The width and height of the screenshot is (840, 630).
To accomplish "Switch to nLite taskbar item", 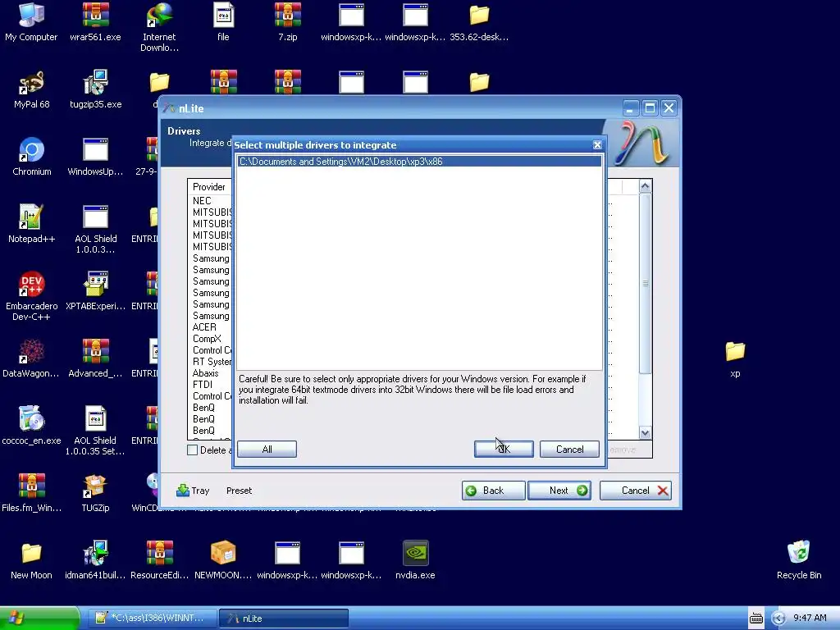I will click(284, 619).
